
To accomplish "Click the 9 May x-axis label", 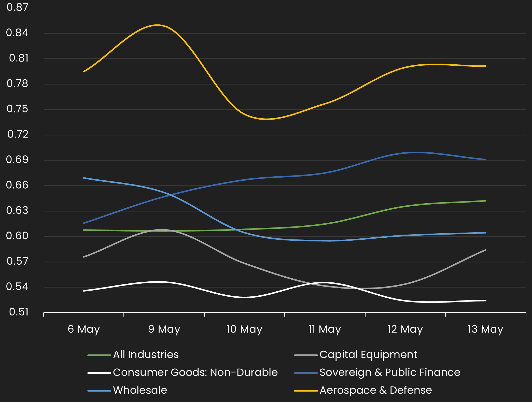I will [164, 329].
